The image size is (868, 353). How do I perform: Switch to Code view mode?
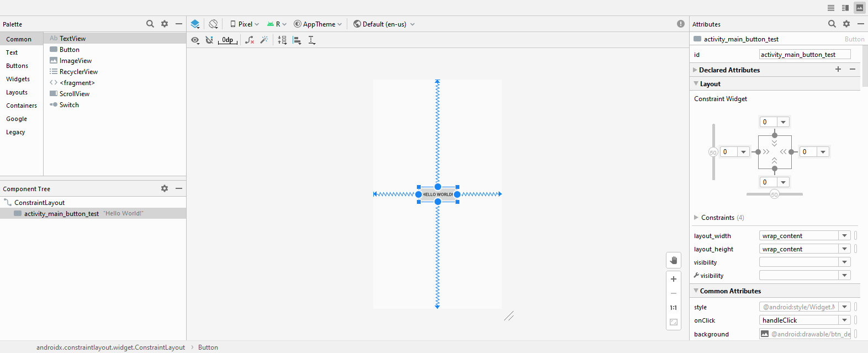coord(830,8)
